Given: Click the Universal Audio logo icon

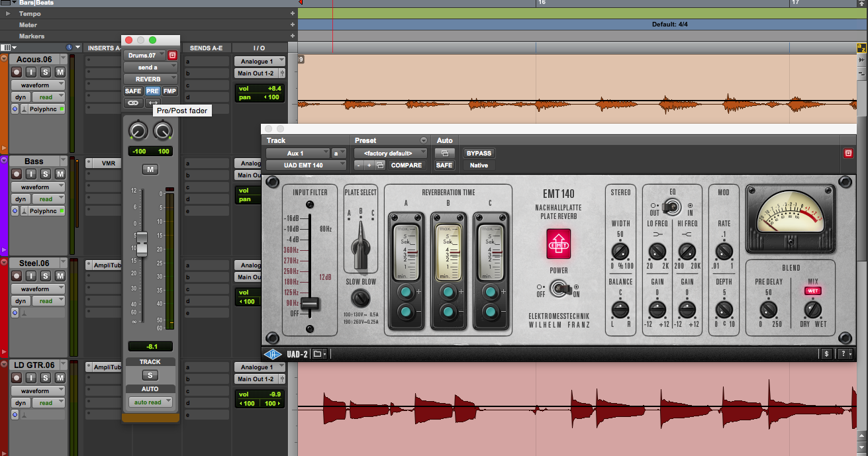Looking at the screenshot, I should click(273, 354).
